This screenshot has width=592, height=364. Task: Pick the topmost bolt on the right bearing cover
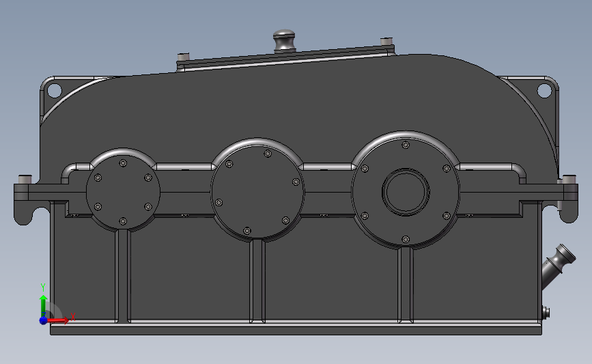click(x=406, y=145)
